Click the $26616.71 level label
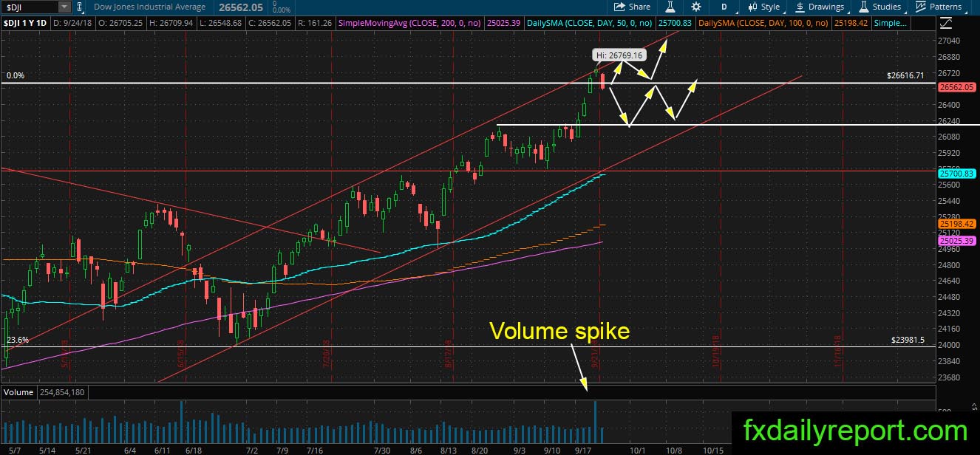Image resolution: width=980 pixels, height=455 pixels. click(x=906, y=75)
